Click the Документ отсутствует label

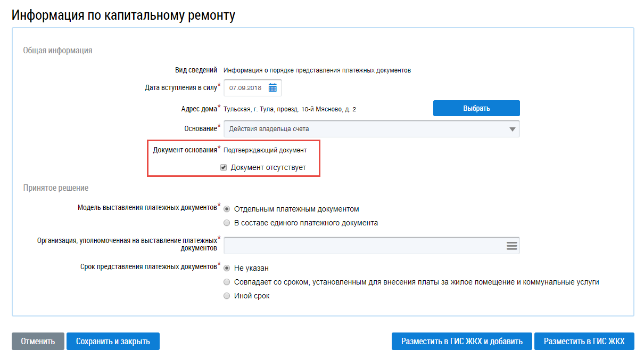[x=268, y=167]
